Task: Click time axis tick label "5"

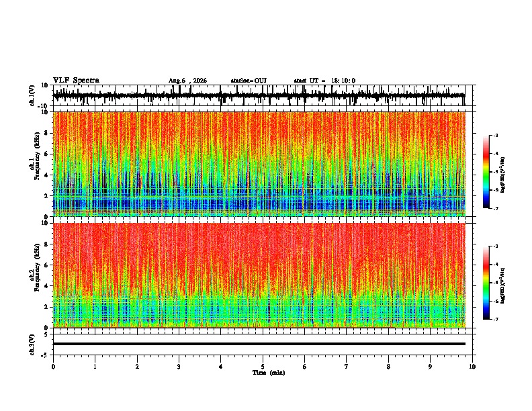Action: point(263,367)
